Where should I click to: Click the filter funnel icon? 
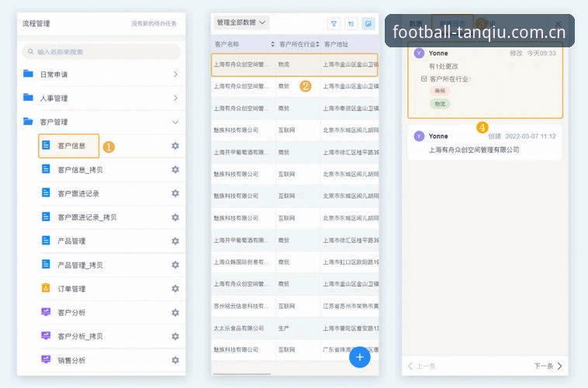click(334, 23)
